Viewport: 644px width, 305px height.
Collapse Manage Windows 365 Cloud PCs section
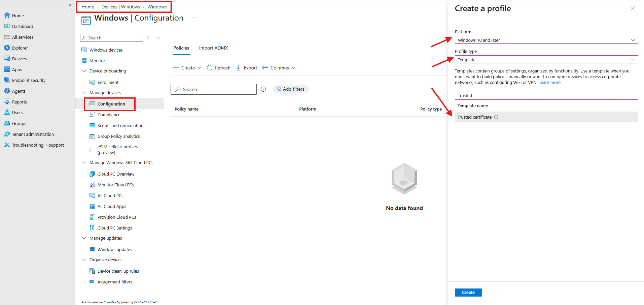pos(84,162)
